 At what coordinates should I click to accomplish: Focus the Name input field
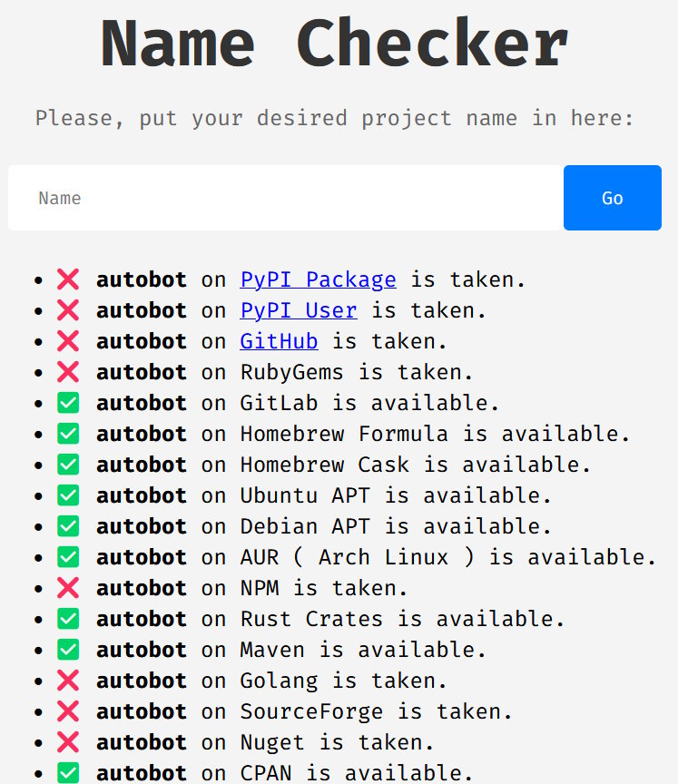[286, 198]
